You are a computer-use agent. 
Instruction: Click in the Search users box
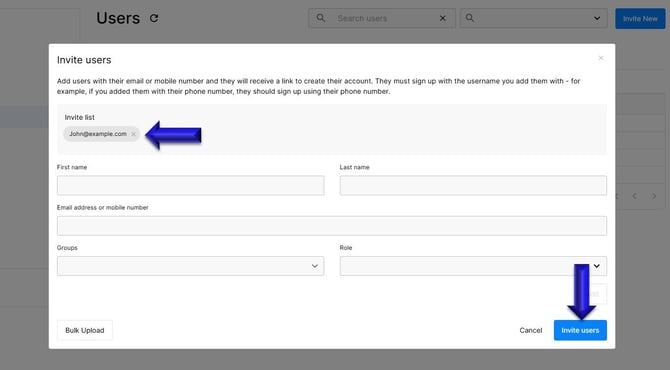tap(382, 18)
